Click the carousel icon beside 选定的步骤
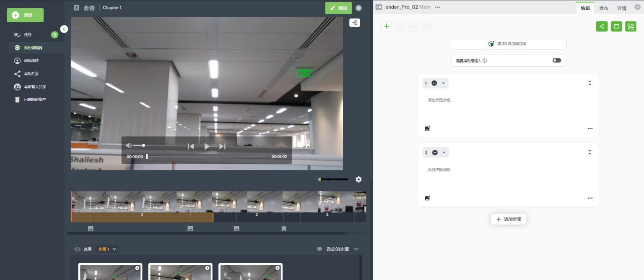This screenshot has height=280, width=644. click(x=319, y=249)
